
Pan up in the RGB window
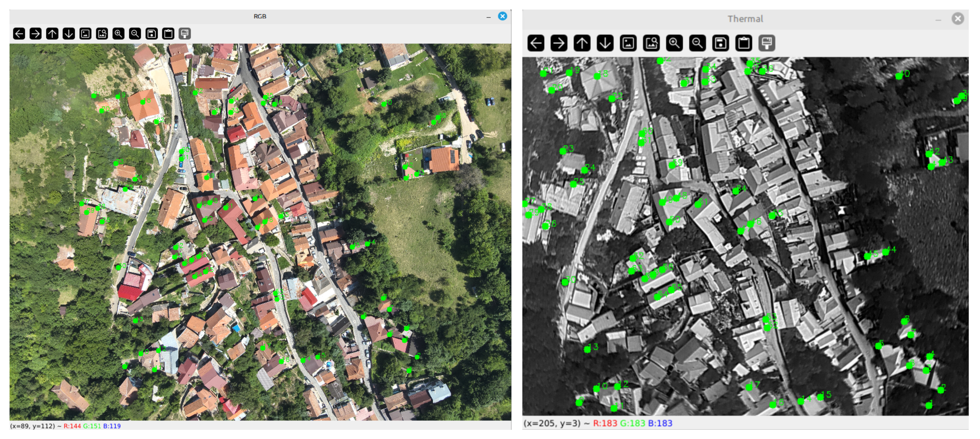(x=52, y=34)
